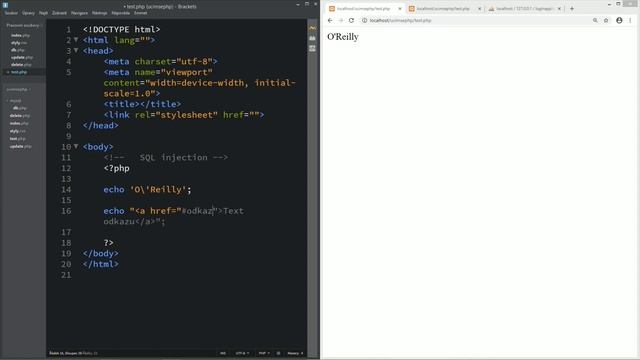Collapse the html tag fold on line 2
The width and height of the screenshot is (640, 360).
[x=76, y=40]
